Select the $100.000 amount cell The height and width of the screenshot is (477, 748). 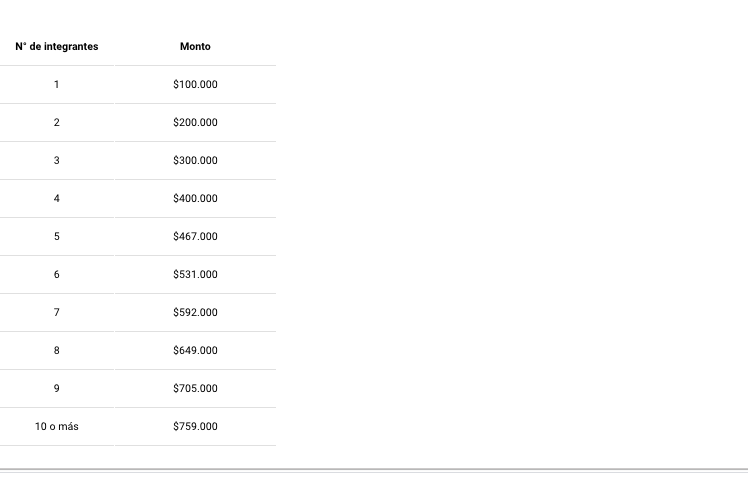point(195,84)
